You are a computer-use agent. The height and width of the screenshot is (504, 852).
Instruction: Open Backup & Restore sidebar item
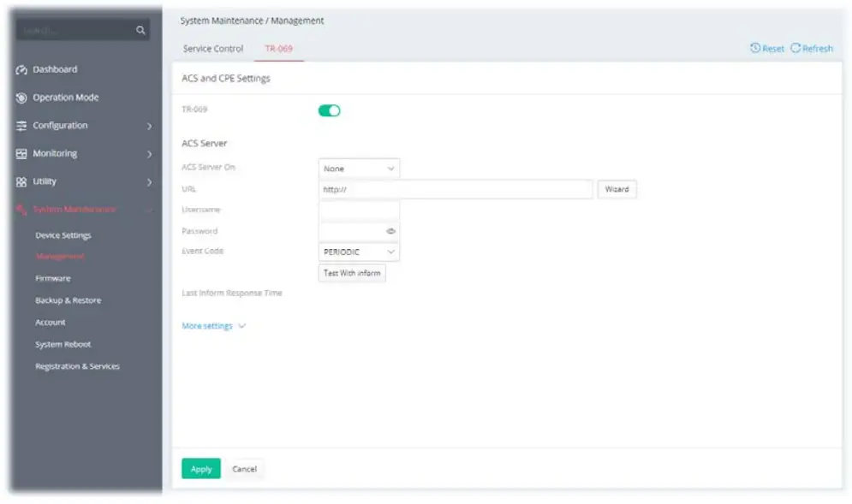[x=68, y=300]
